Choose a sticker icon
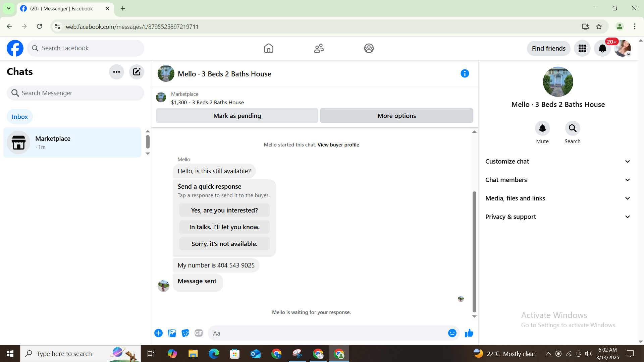Image resolution: width=644 pixels, height=362 pixels. click(x=185, y=333)
